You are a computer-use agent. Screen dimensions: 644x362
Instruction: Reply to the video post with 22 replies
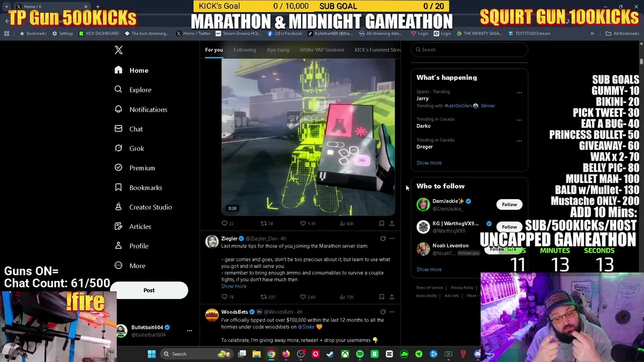[x=228, y=223]
